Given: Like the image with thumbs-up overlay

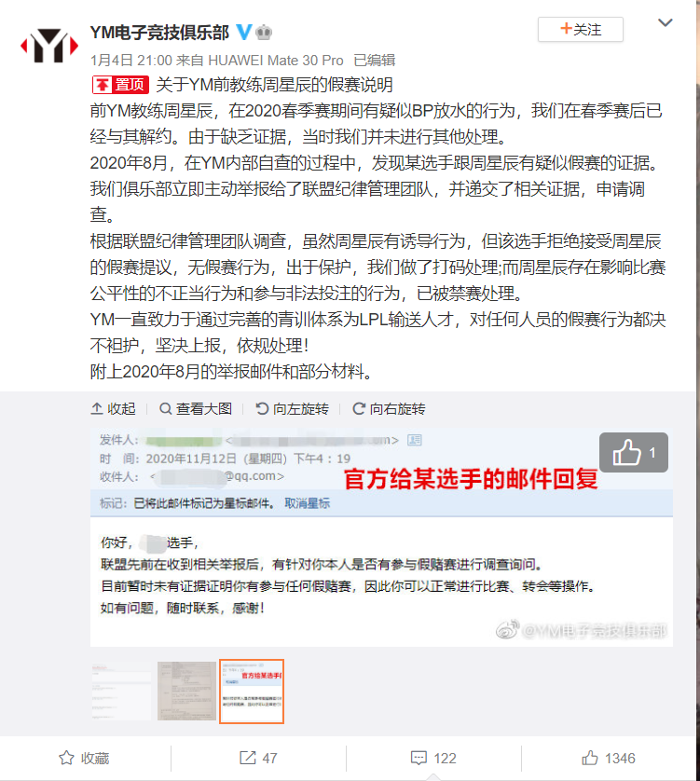Looking at the screenshot, I should (x=634, y=452).
